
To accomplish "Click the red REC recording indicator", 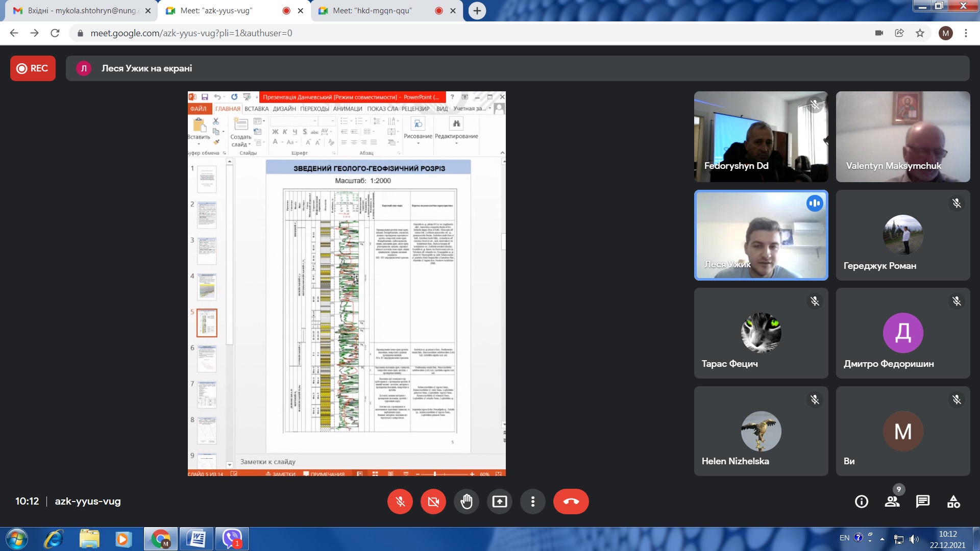I will pyautogui.click(x=33, y=68).
